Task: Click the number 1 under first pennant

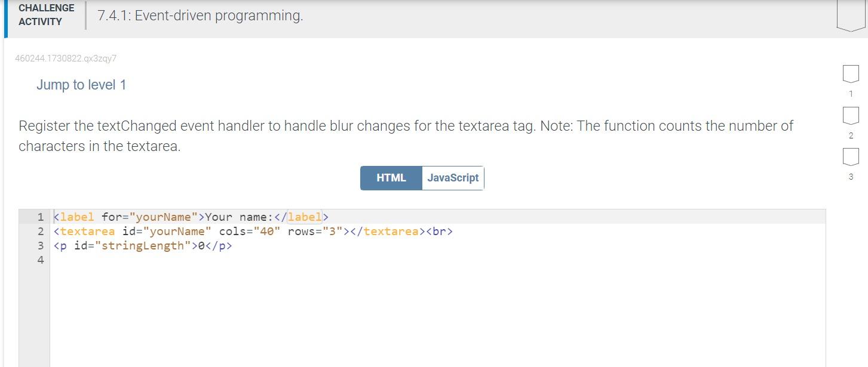Action: coord(849,93)
